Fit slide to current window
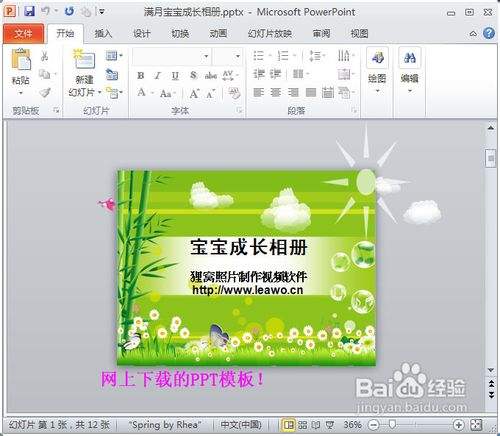The width and height of the screenshot is (500, 436). pyautogui.click(x=476, y=425)
